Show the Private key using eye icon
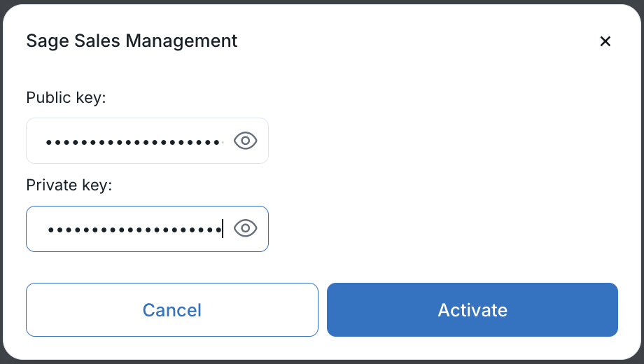This screenshot has height=364, width=644. coord(246,228)
